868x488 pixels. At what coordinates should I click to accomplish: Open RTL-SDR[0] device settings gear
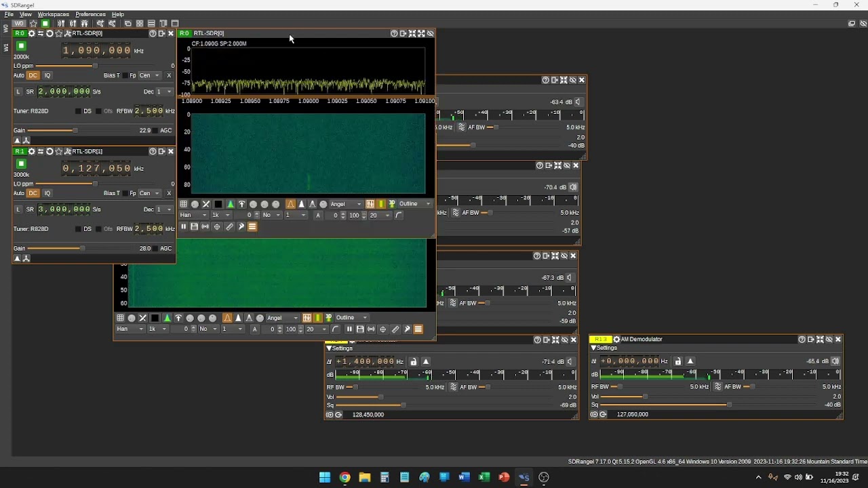(31, 33)
